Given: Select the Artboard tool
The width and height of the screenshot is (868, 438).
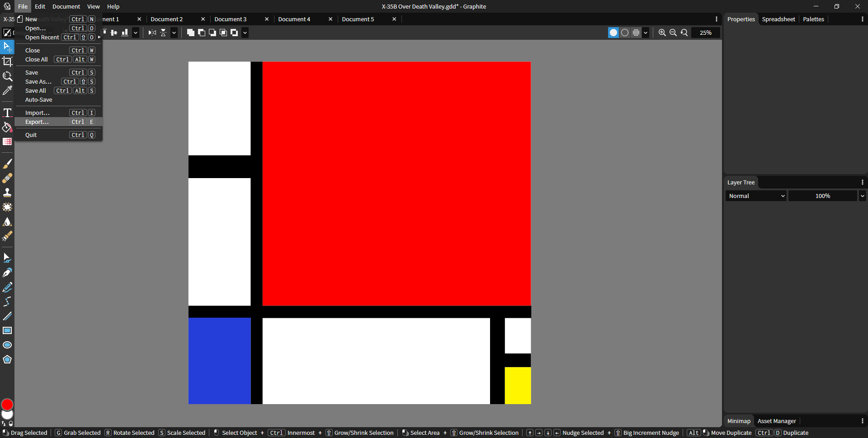Looking at the screenshot, I should pyautogui.click(x=7, y=61).
